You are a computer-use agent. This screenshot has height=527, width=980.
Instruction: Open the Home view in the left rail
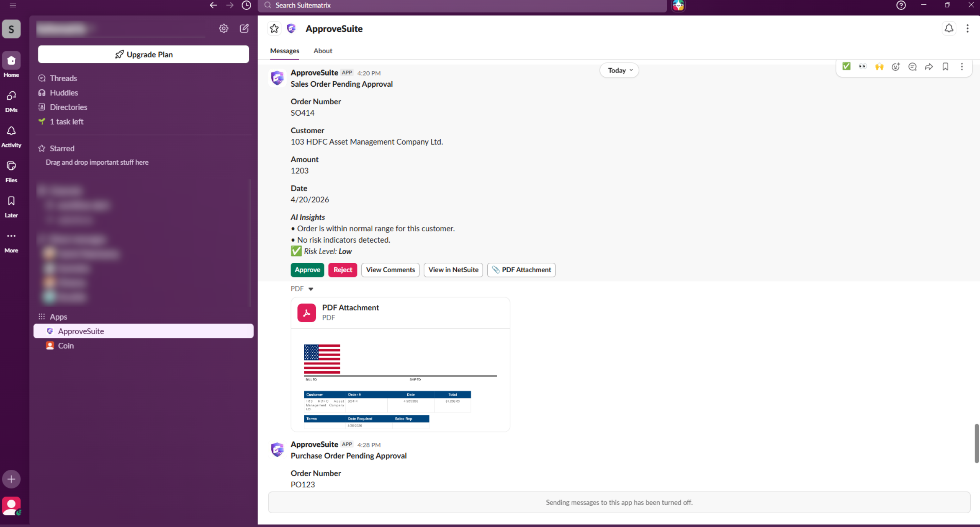coord(11,65)
